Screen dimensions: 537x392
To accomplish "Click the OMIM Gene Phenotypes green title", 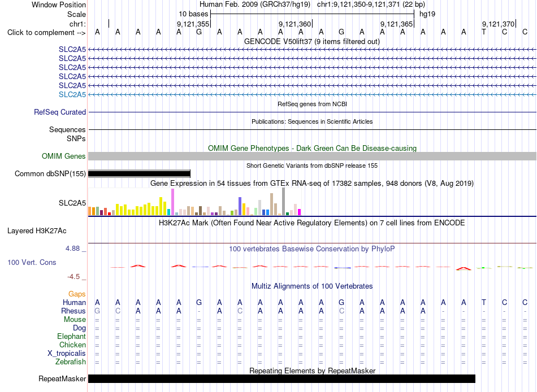I will pyautogui.click(x=313, y=148).
